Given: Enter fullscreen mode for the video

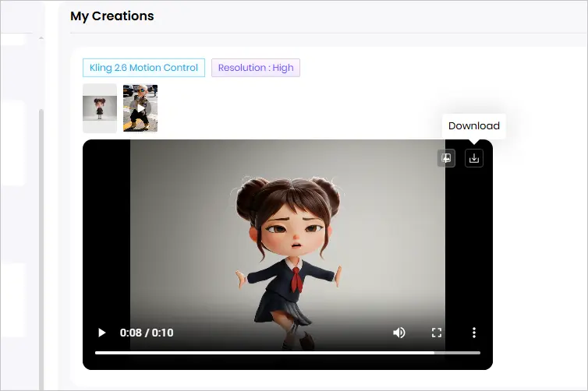Looking at the screenshot, I should click(x=437, y=333).
